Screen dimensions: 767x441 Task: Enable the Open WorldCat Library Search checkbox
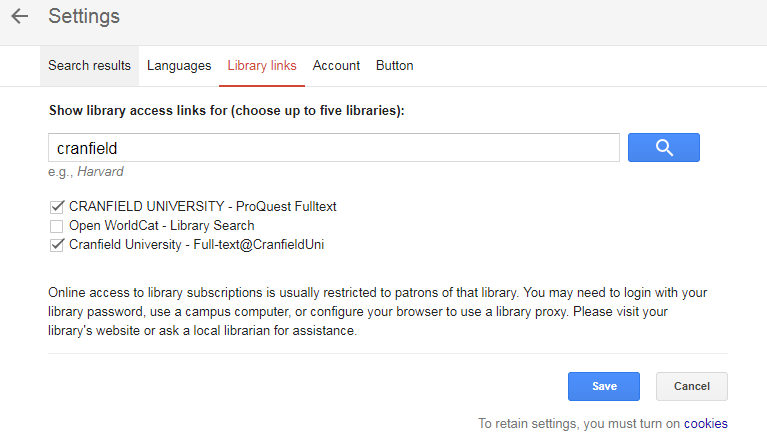pyautogui.click(x=56, y=226)
